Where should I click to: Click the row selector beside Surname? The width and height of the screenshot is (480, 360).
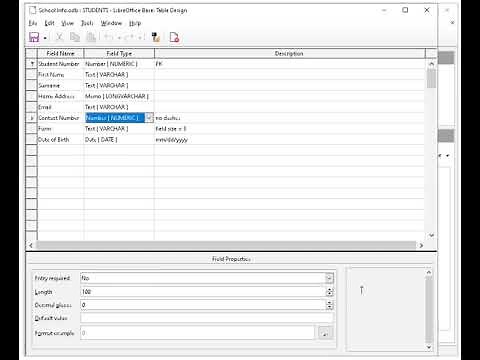pos(32,85)
